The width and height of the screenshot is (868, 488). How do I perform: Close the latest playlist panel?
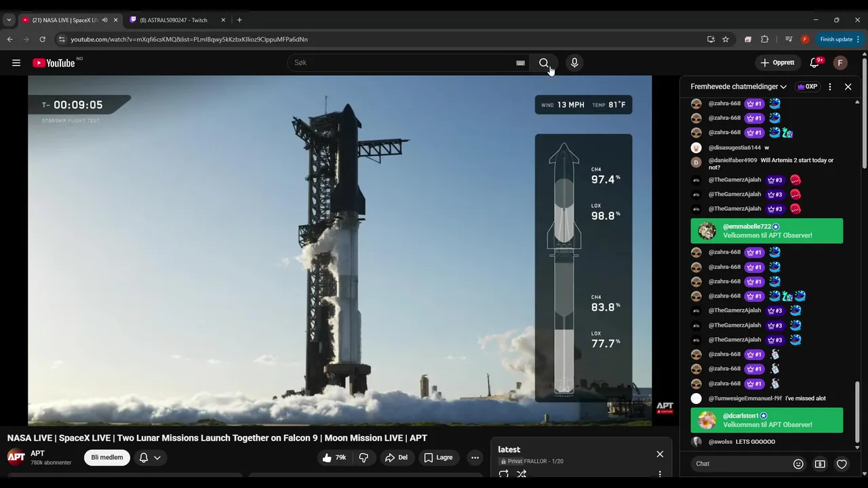[660, 454]
